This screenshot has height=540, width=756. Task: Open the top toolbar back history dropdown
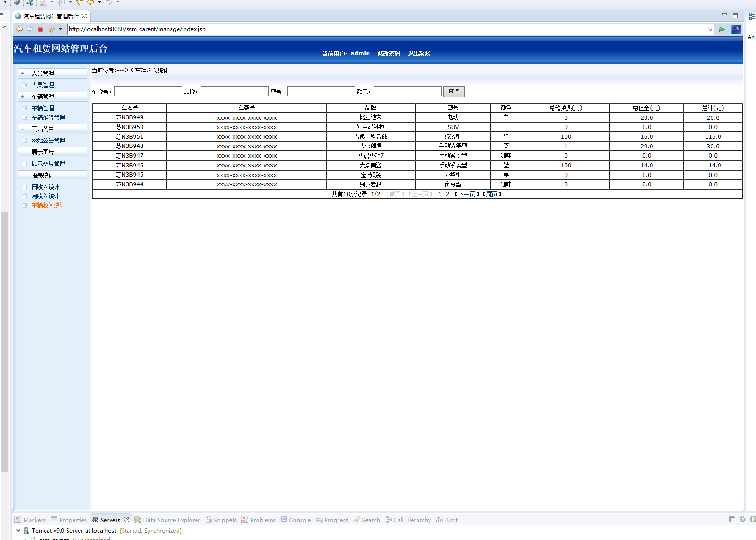[99, 2]
